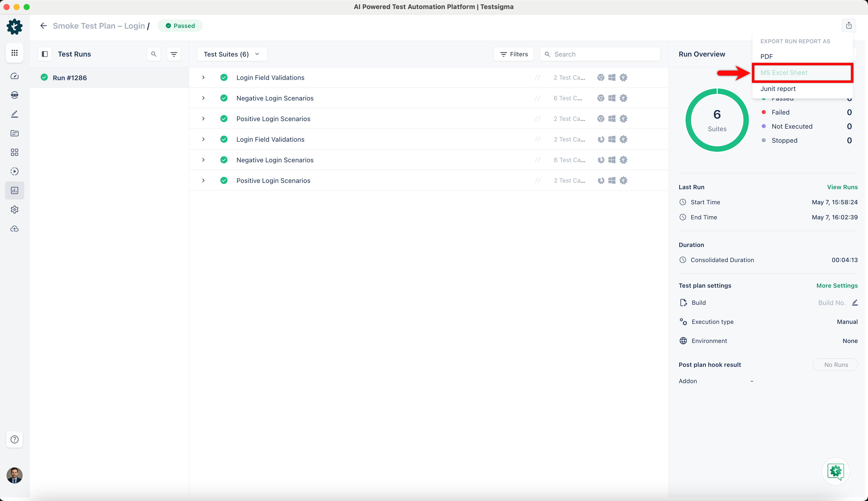Open the test data card icon in sidebar
Viewport: 868px width, 501px height.
click(15, 133)
